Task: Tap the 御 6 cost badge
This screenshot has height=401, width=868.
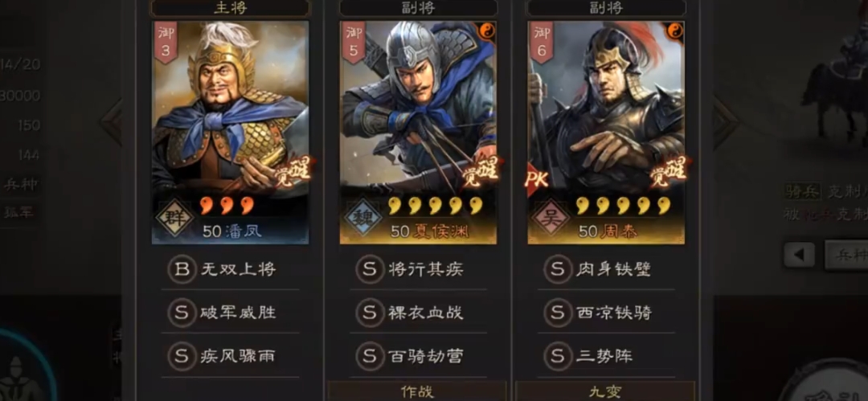Action: (542, 42)
